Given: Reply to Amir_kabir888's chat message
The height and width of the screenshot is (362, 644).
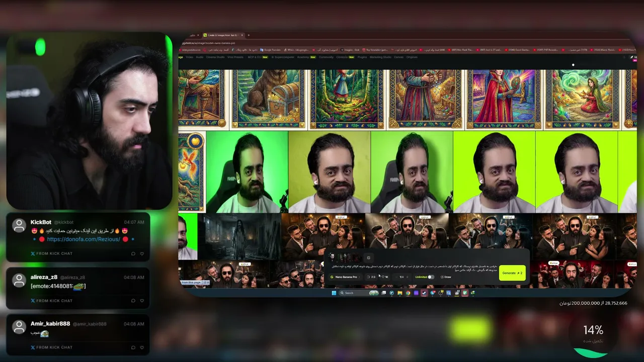Looking at the screenshot, I should (133, 347).
